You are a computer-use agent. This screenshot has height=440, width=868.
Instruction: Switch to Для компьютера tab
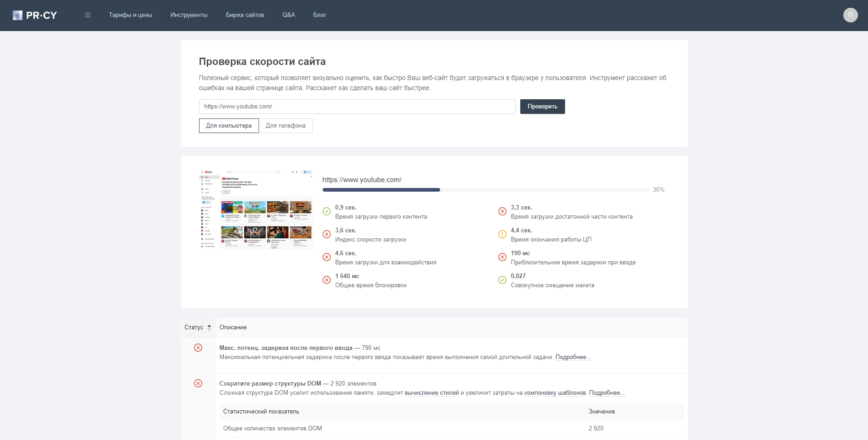(229, 126)
